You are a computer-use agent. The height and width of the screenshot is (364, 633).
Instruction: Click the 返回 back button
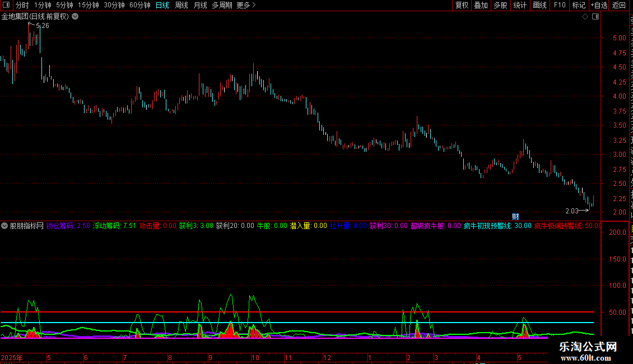pos(618,5)
